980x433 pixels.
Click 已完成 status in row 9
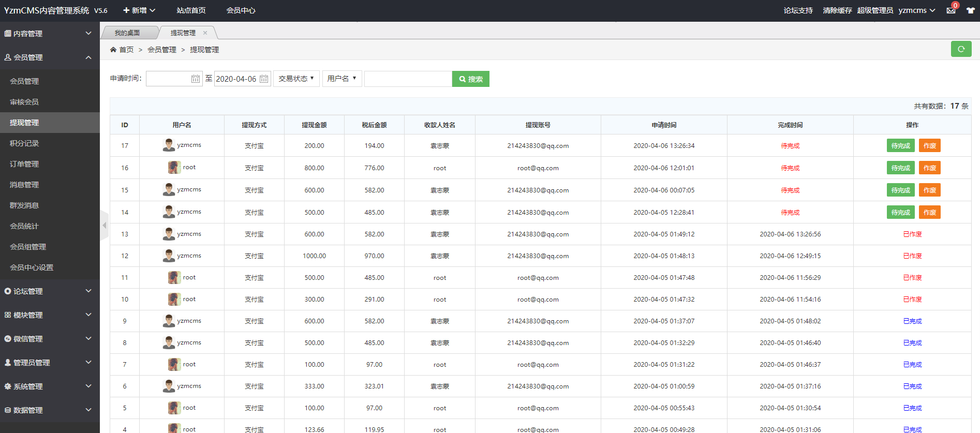tap(912, 321)
